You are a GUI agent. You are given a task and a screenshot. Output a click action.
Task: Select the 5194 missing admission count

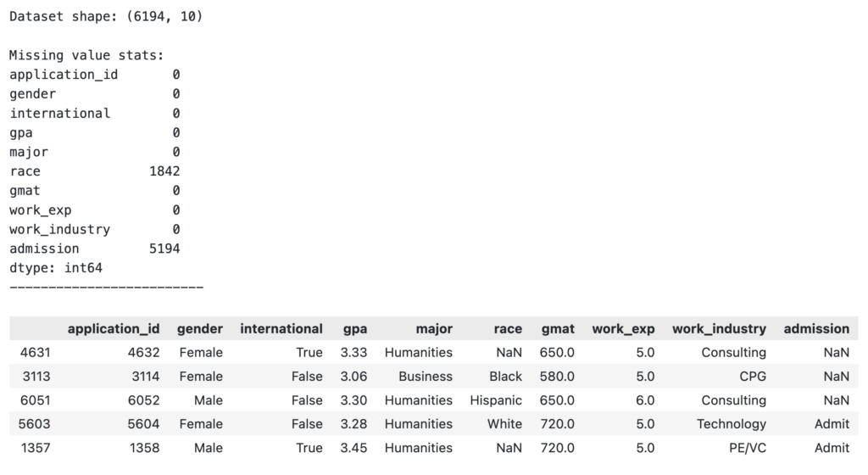click(x=164, y=249)
